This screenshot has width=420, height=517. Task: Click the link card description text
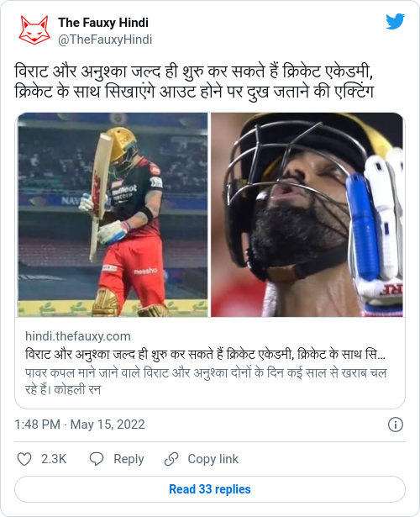[206, 381]
